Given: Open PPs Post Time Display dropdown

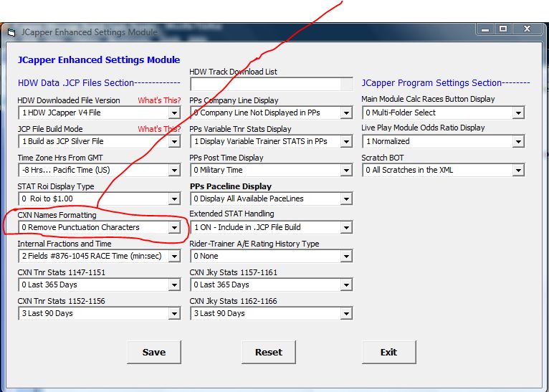Looking at the screenshot, I should tap(346, 170).
